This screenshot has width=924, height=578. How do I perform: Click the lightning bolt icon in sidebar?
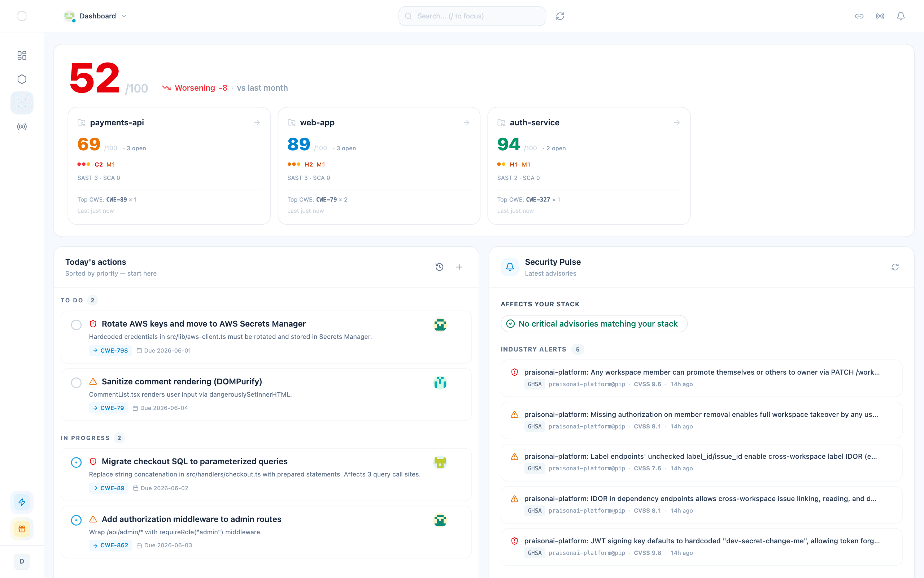click(x=22, y=502)
